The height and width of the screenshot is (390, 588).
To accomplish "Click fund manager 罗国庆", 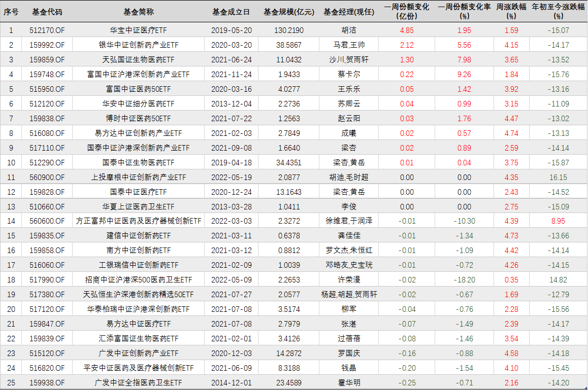I will [348, 353].
